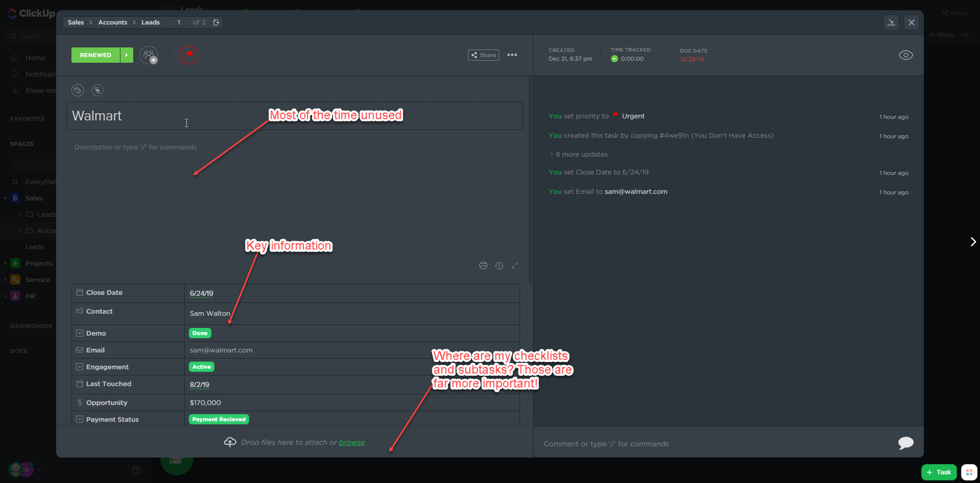
Task: Edit Opportunity value $170,000
Action: tap(205, 402)
